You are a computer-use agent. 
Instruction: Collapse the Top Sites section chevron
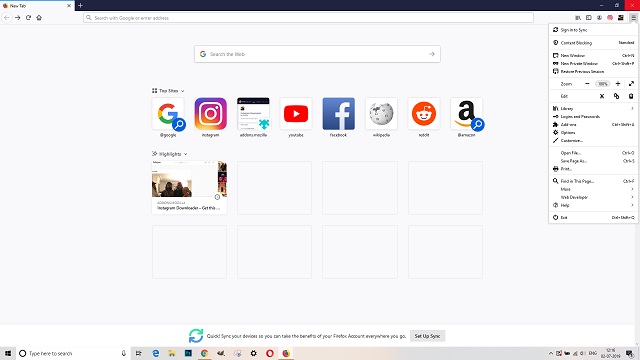(182, 91)
